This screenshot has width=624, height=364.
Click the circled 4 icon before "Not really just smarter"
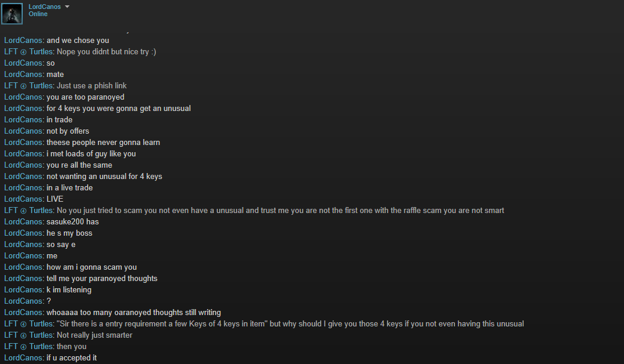tap(23, 335)
